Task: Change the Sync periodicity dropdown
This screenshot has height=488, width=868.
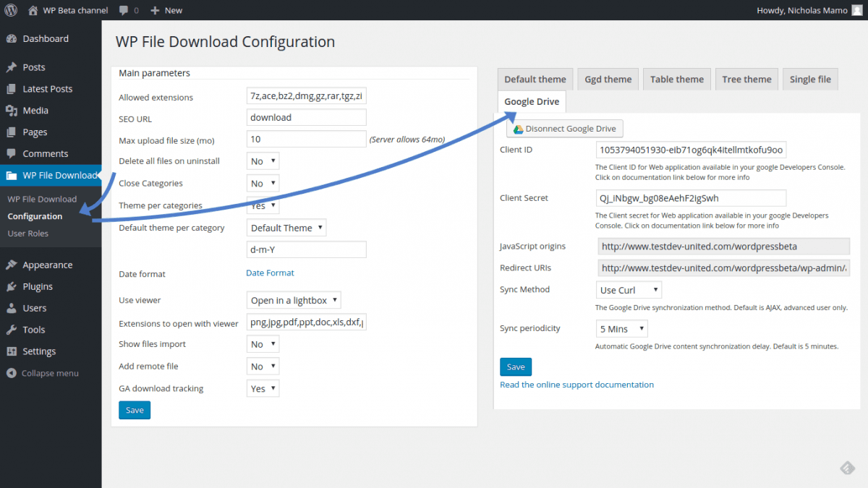Action: coord(621,329)
